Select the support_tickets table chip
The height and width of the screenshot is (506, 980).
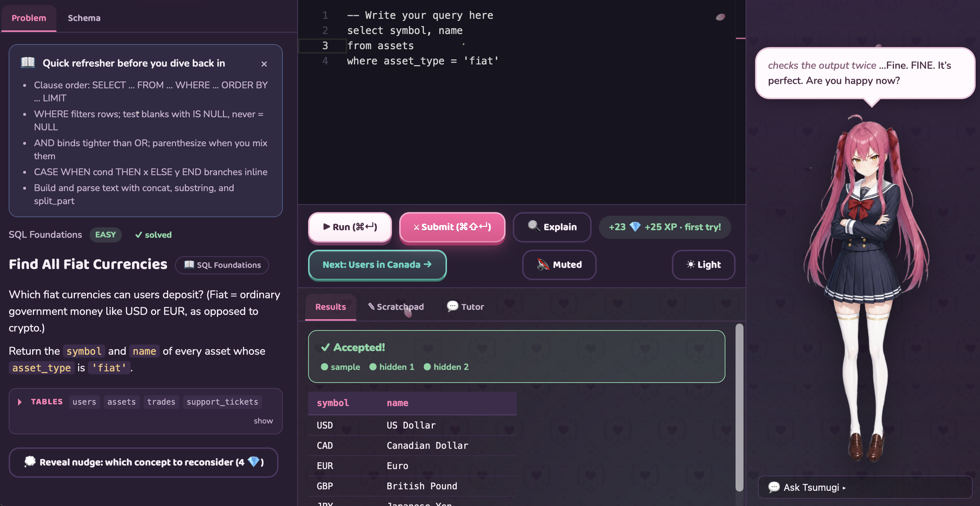[x=222, y=402]
